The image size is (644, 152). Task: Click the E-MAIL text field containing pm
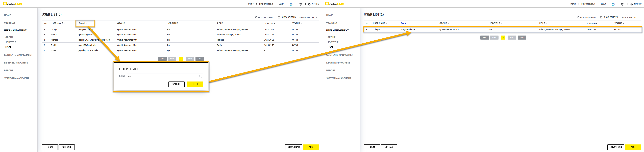(162, 76)
